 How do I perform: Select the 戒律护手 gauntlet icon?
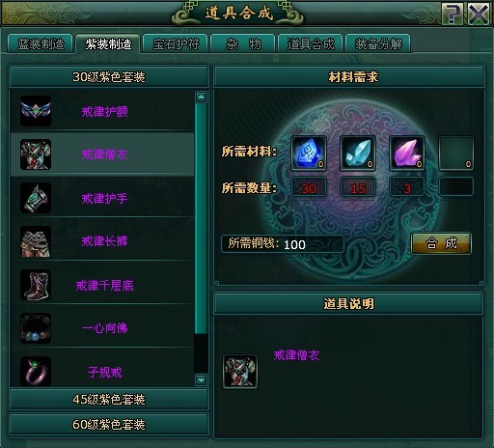(36, 198)
